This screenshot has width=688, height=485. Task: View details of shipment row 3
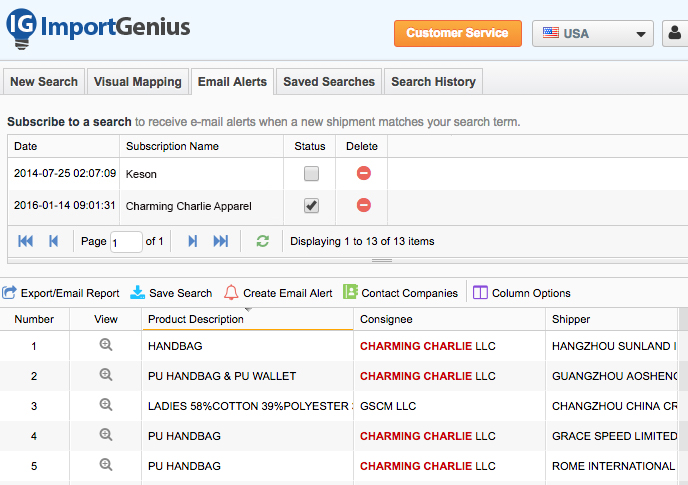tap(106, 405)
